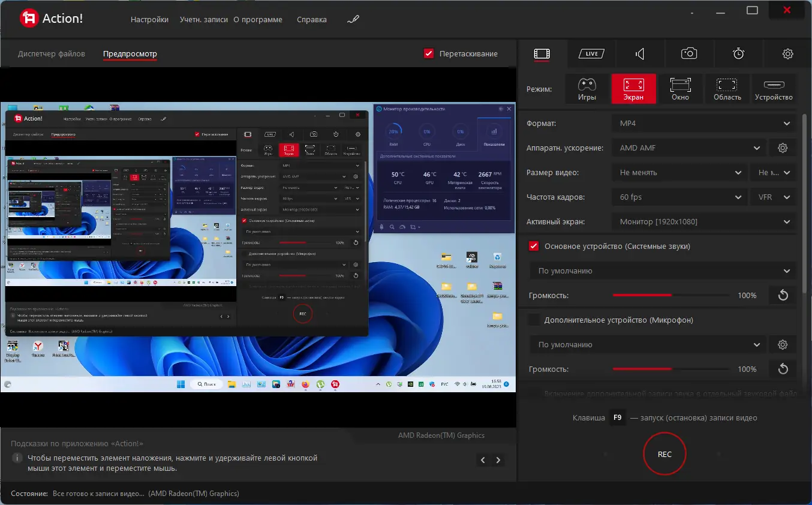Open the Настройки menu
The width and height of the screenshot is (812, 505).
pyautogui.click(x=149, y=19)
